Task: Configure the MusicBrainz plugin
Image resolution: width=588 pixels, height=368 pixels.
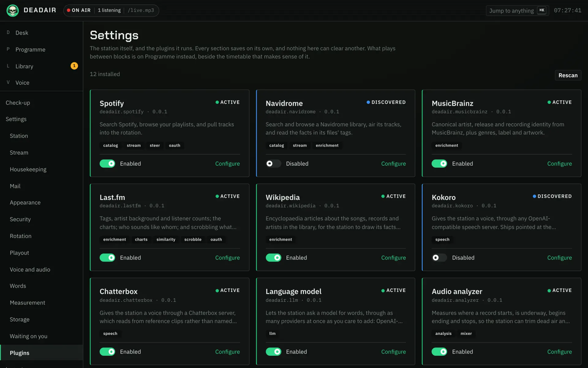Action: coord(560,164)
